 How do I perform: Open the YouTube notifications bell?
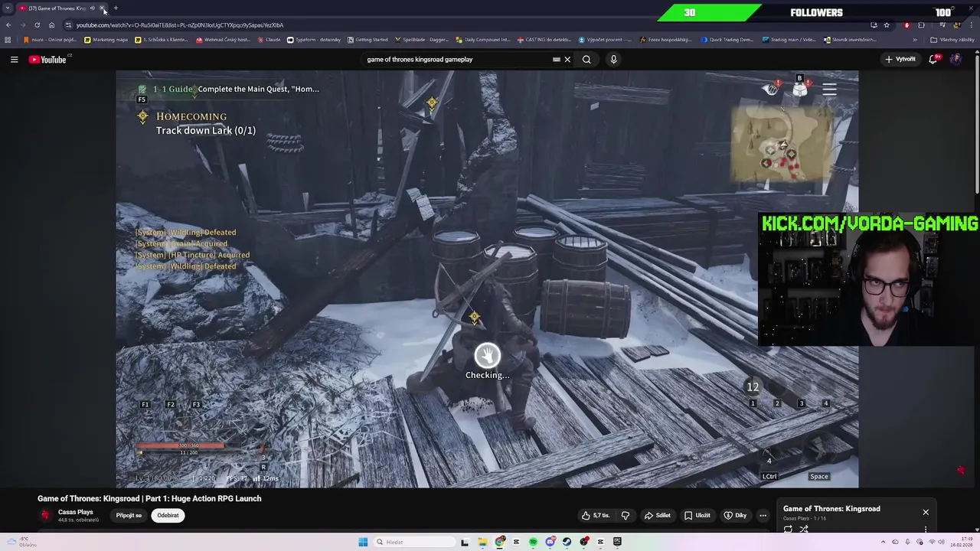click(x=933, y=59)
